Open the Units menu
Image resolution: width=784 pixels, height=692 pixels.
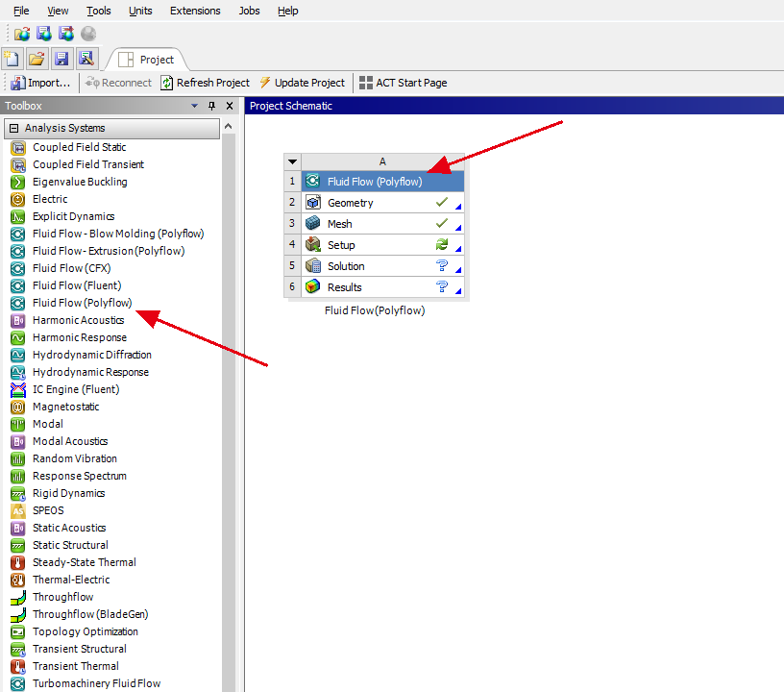click(140, 11)
